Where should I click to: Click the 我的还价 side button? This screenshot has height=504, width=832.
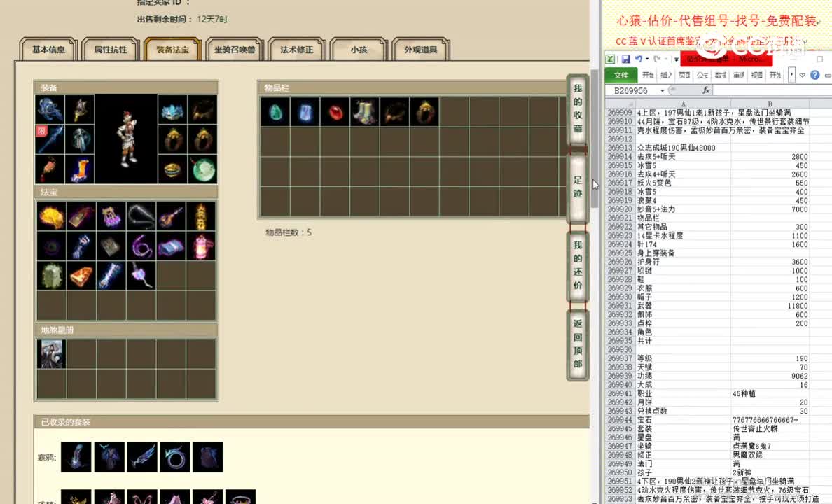coord(578,265)
